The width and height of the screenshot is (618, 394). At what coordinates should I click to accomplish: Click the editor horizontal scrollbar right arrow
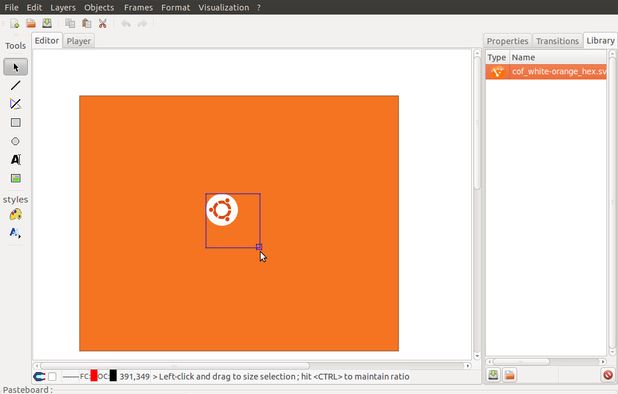pos(467,366)
